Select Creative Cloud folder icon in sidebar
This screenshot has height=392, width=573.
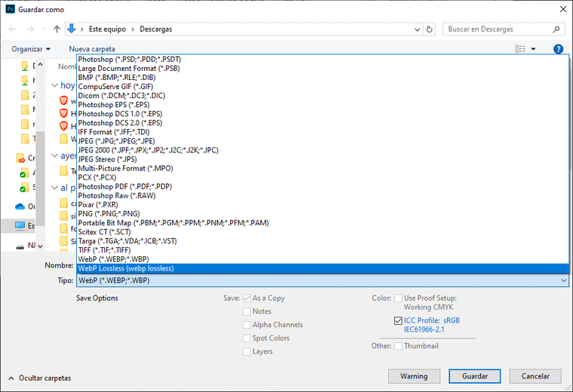(x=21, y=158)
